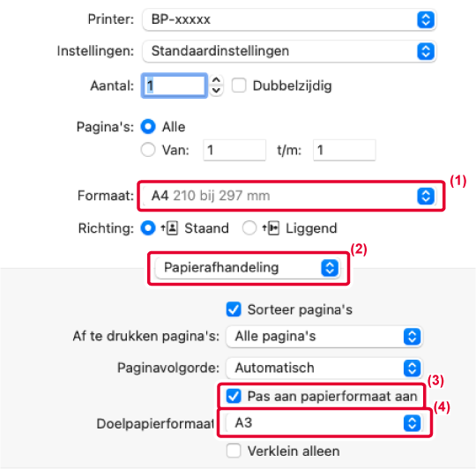Image resolution: width=476 pixels, height=469 pixels.
Task: Click blue arrows icon of Printer popup
Action: (x=426, y=19)
